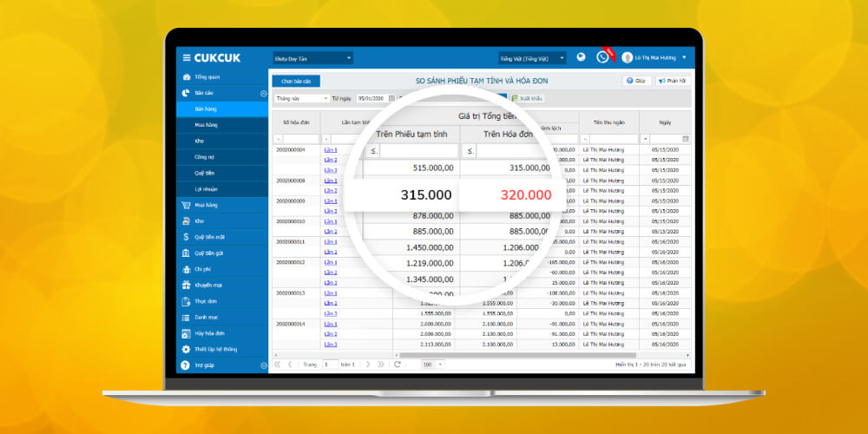Click the Khuyến mại gift icon
Screen dimensions: 868x434
tap(186, 285)
